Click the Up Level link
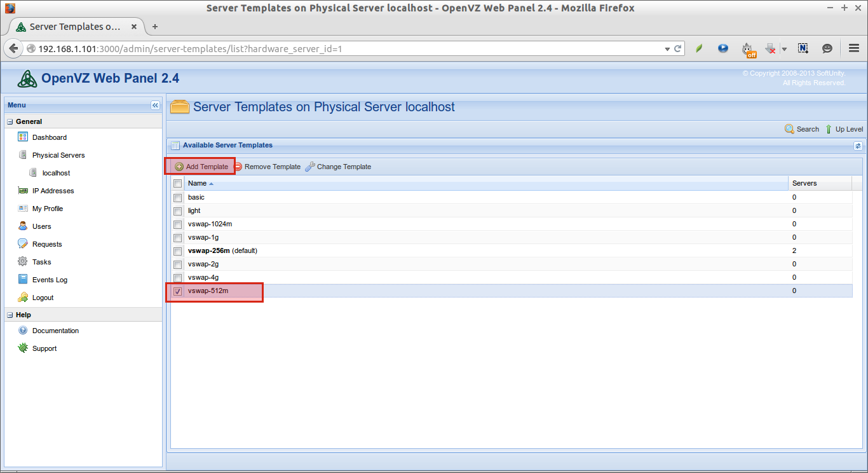Viewport: 868px width, 473px height. pos(844,129)
